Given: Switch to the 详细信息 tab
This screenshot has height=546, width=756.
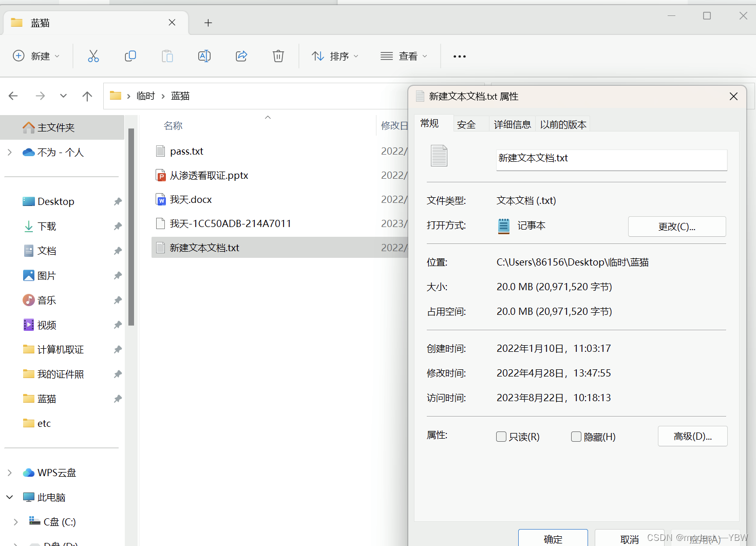Looking at the screenshot, I should tap(512, 124).
